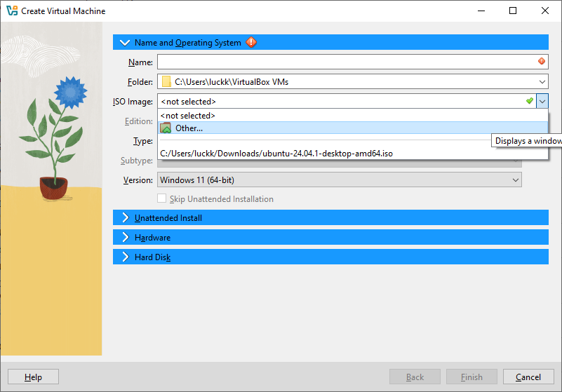
Task: Click the orange warning icon beside section header
Action: 251,43
